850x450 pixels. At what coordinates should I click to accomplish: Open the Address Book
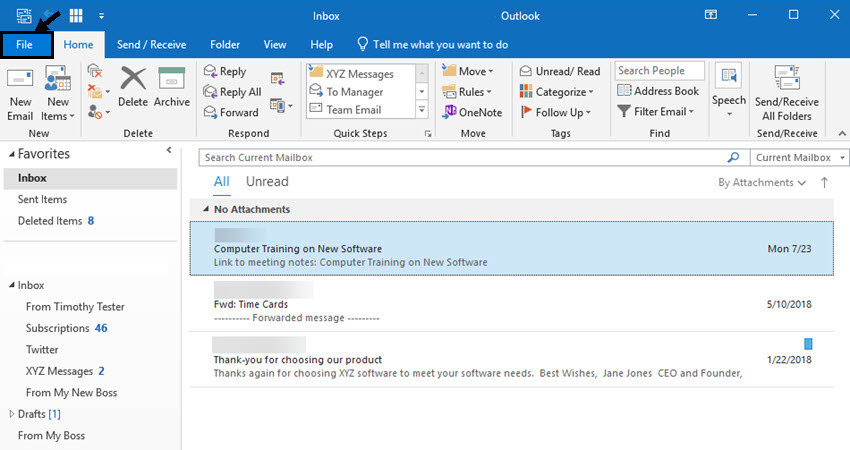click(x=658, y=91)
